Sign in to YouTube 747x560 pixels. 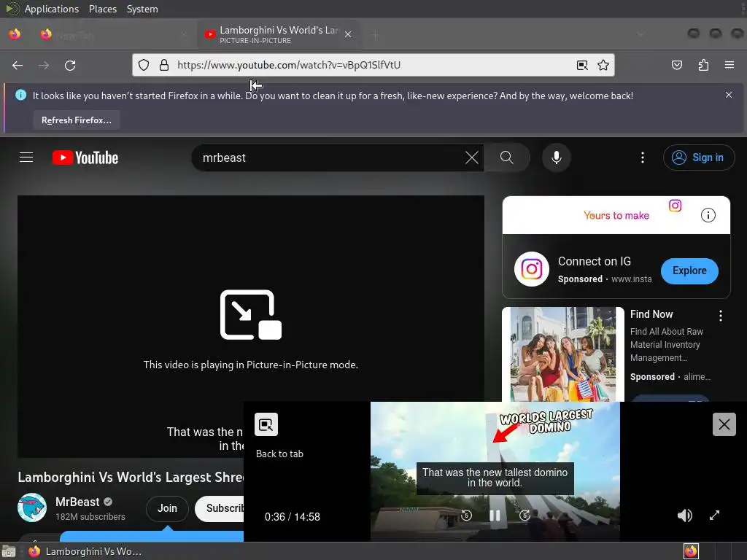(x=698, y=157)
